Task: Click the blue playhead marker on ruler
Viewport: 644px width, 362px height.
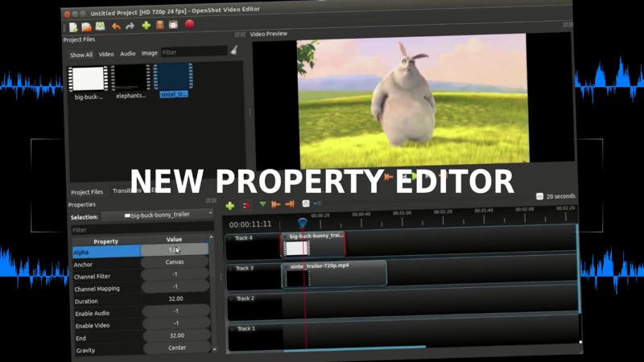Action: pyautogui.click(x=303, y=224)
